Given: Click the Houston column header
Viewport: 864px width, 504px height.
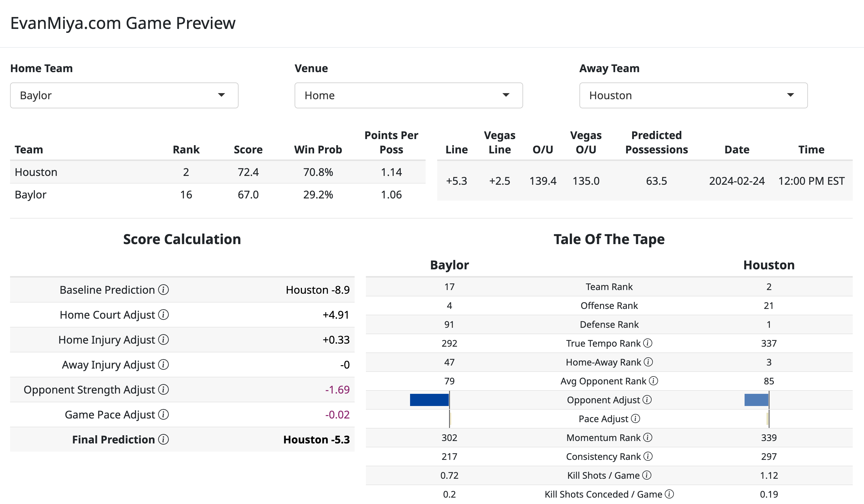Looking at the screenshot, I should click(x=769, y=264).
